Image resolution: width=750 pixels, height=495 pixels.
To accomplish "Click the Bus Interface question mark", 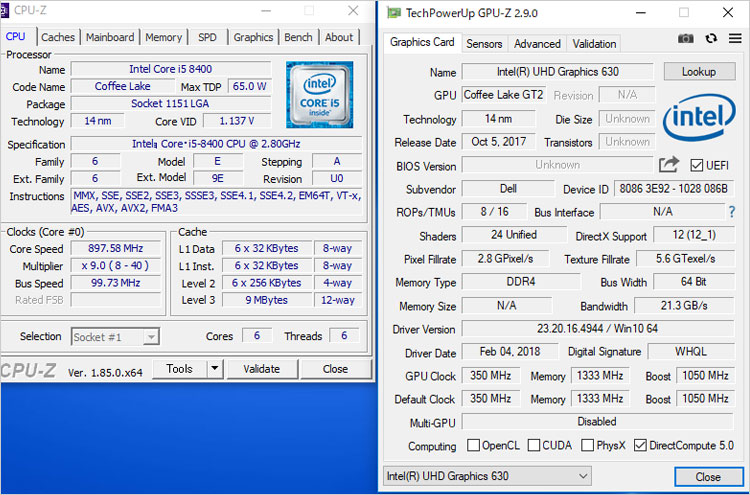I will click(732, 212).
